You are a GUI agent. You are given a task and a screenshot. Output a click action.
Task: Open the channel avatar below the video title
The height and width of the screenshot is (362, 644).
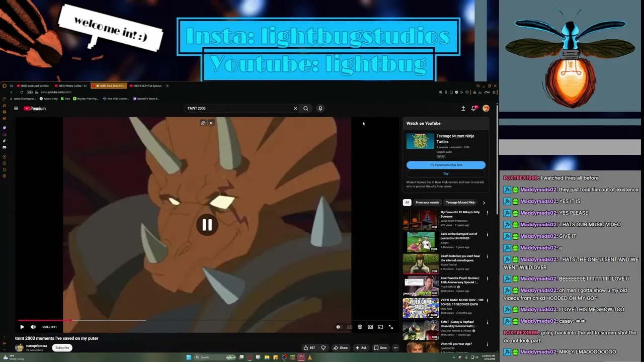coord(19,347)
